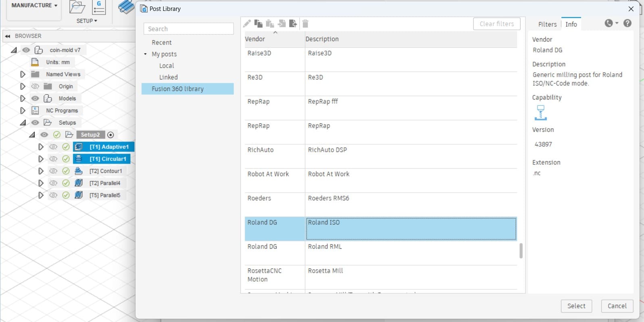Viewport: 644px width, 322px height.
Task: Select the RichAuto DSP post row
Action: 381,156
